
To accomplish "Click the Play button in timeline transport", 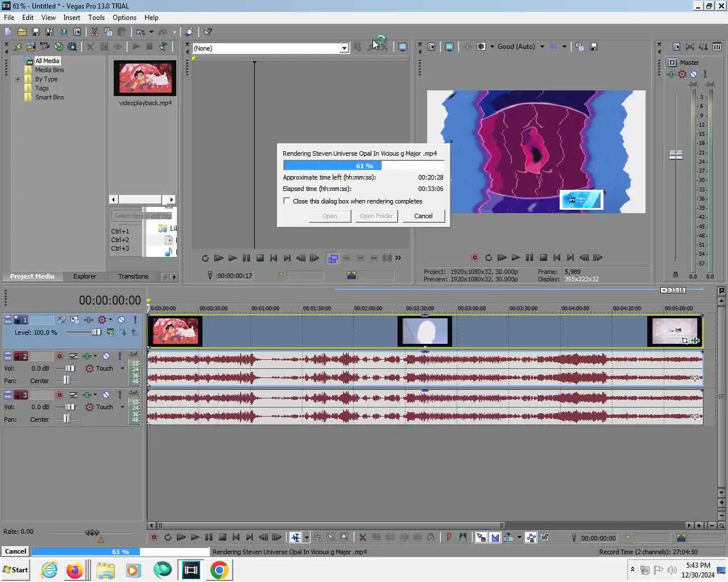I will click(195, 537).
